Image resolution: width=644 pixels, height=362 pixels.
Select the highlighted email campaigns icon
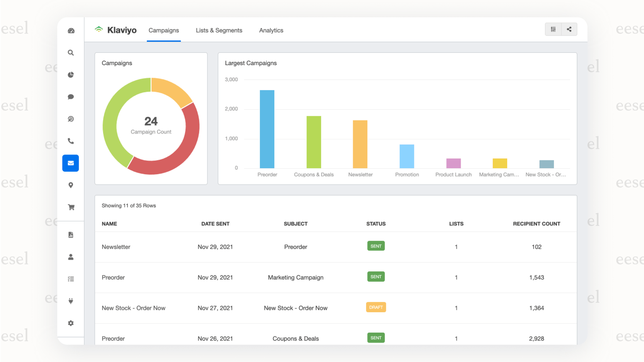point(71,163)
